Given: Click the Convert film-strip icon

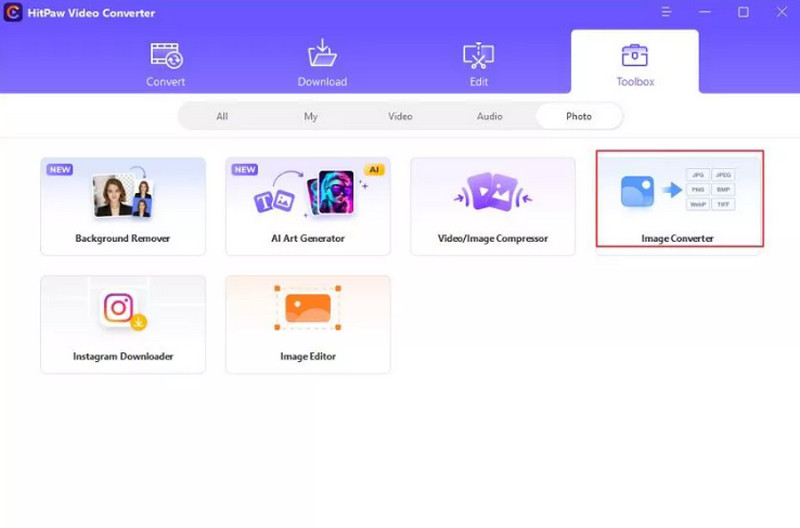Looking at the screenshot, I should [x=165, y=54].
